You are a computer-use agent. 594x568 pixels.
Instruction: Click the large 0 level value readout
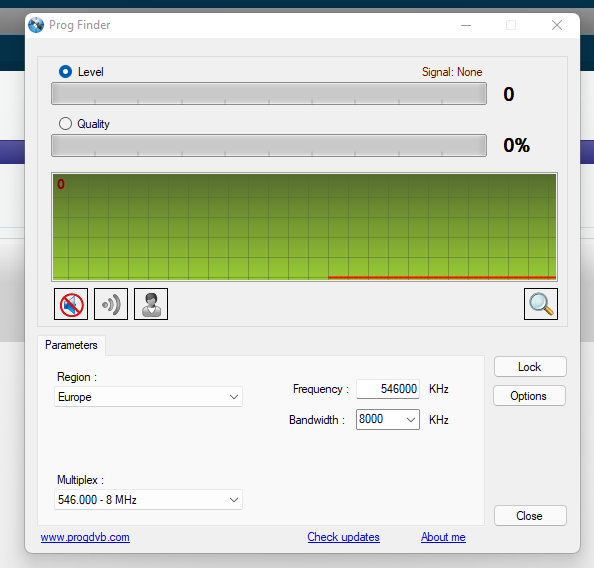(509, 94)
